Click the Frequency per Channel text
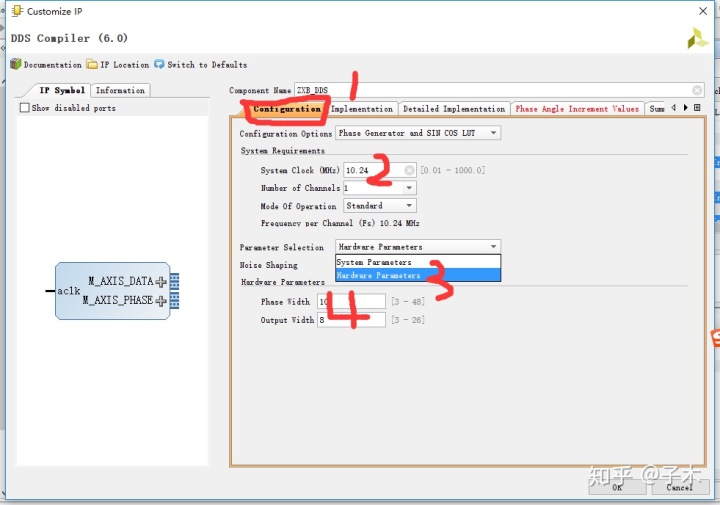 coord(340,223)
